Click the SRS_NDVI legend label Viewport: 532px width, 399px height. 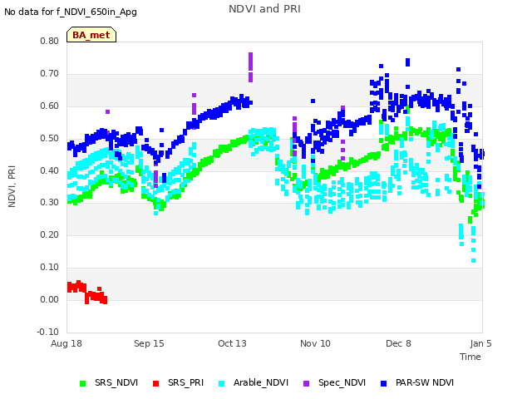click(116, 382)
